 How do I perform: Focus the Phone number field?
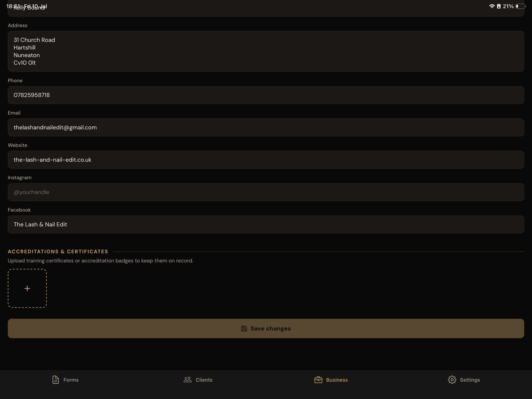266,95
